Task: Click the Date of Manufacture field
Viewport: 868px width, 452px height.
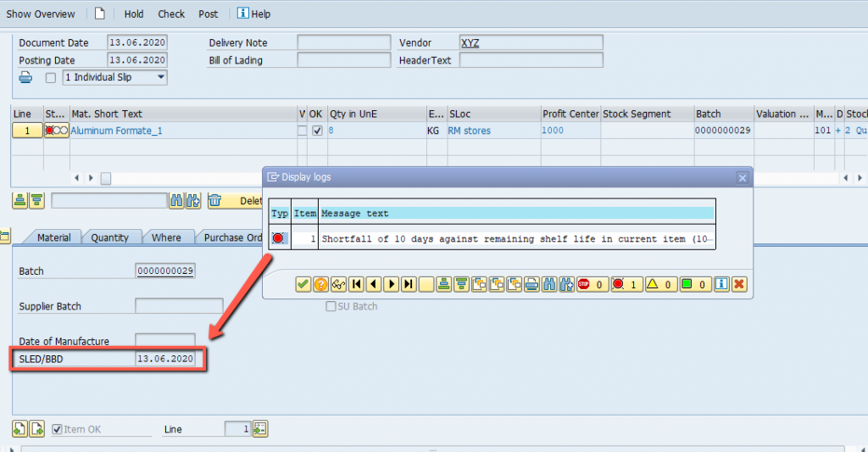Action: (165, 341)
